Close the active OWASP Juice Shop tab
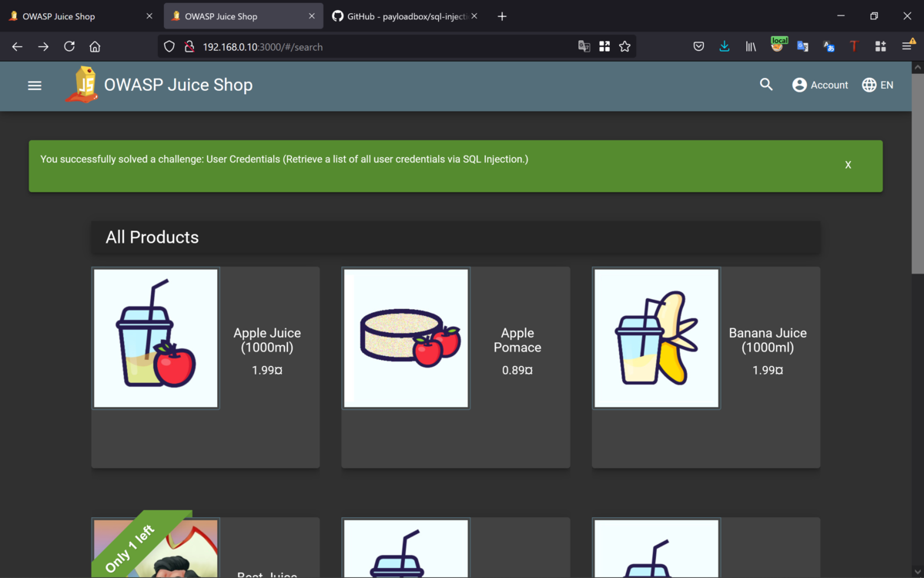This screenshot has height=578, width=924. [312, 16]
